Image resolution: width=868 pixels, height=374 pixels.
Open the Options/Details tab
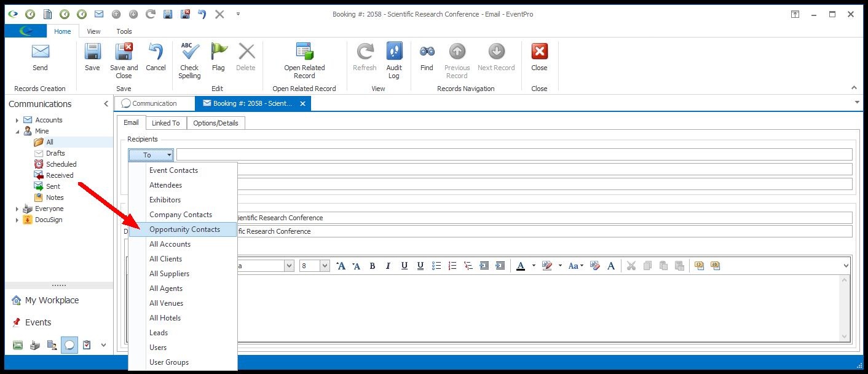coord(216,123)
